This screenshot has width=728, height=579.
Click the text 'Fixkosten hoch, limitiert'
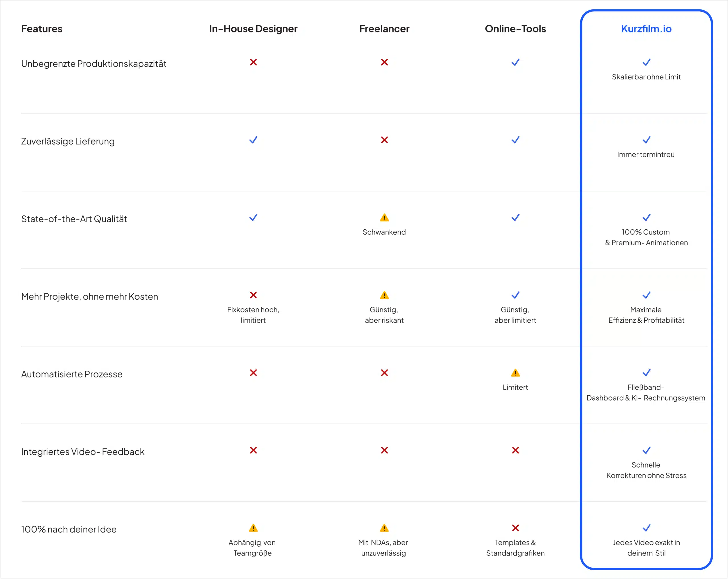pyautogui.click(x=253, y=315)
